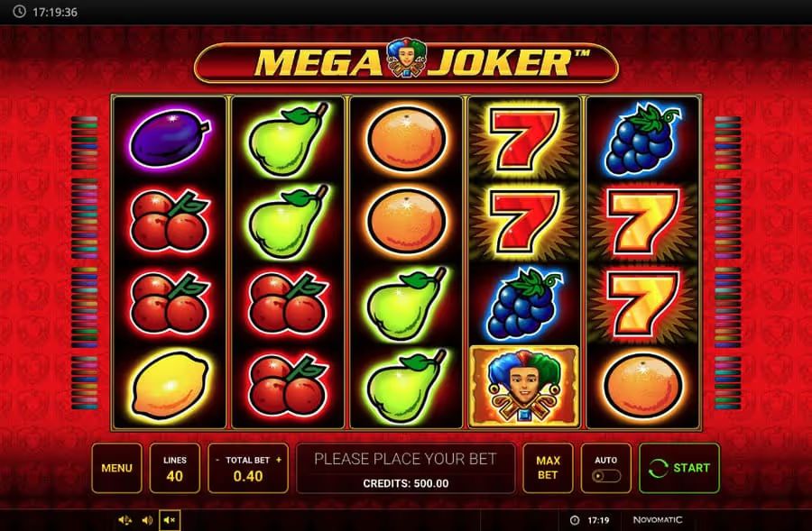Click the blue grapes on fifth reel

coord(643,138)
